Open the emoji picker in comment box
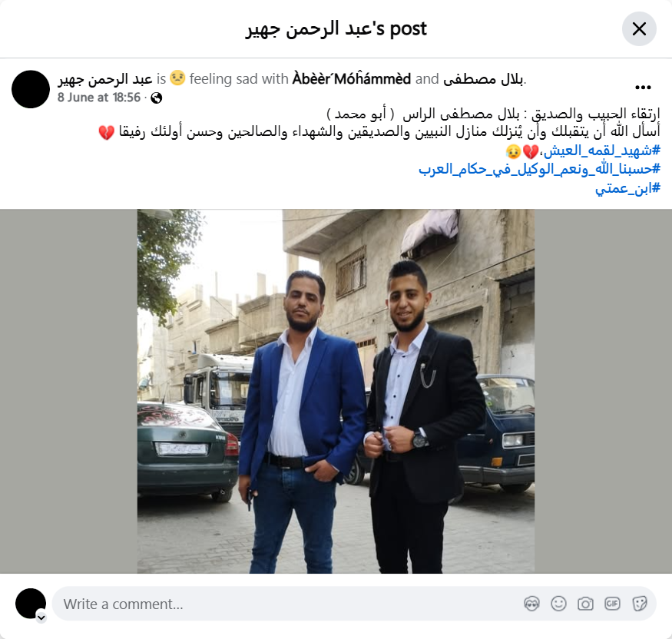The image size is (672, 639). click(559, 604)
